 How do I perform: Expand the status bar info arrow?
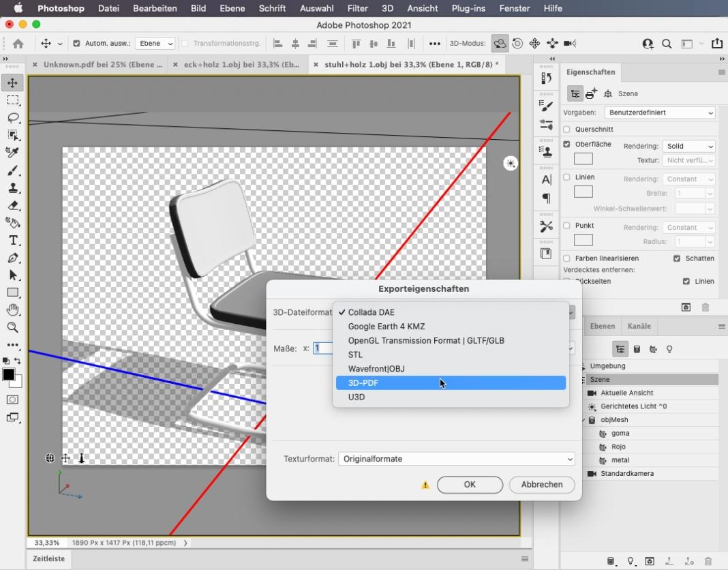point(185,543)
